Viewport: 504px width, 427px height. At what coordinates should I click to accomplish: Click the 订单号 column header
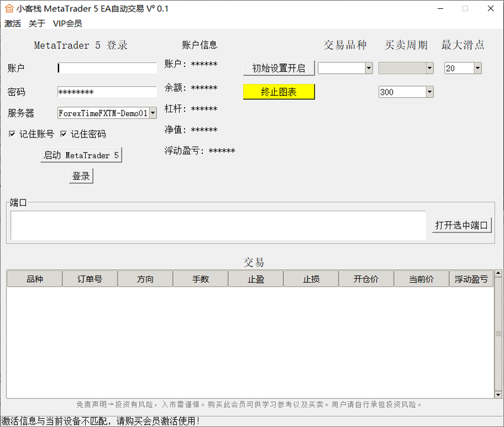point(89,279)
